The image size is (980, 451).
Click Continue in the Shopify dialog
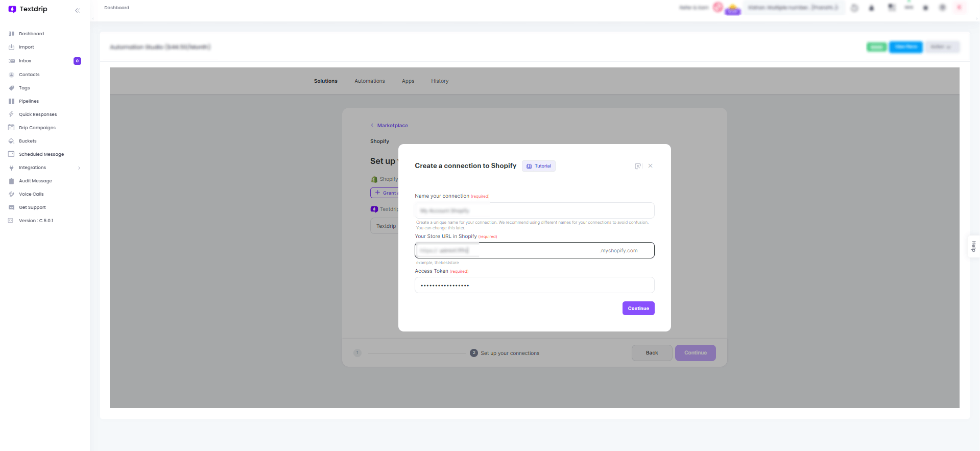(638, 308)
